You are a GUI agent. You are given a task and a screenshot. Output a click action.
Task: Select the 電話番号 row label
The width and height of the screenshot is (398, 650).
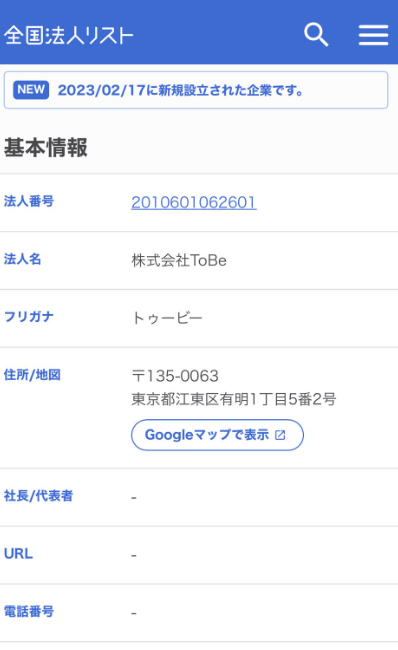pos(29,611)
